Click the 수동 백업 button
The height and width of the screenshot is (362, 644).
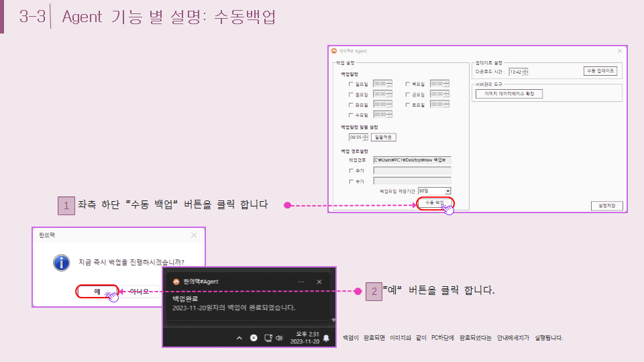coord(435,202)
